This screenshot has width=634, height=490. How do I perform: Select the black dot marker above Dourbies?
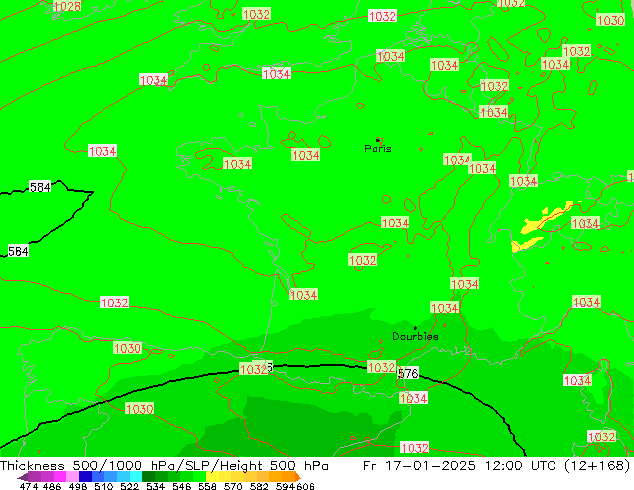(415, 328)
